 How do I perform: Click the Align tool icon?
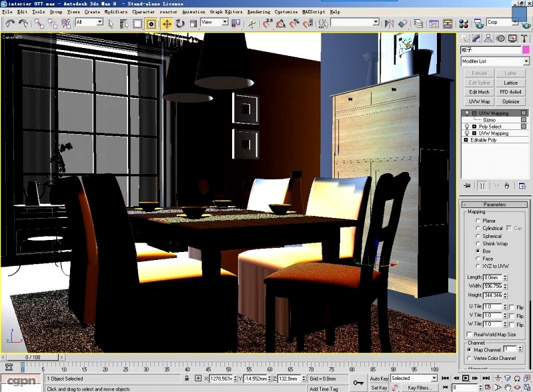[x=402, y=23]
